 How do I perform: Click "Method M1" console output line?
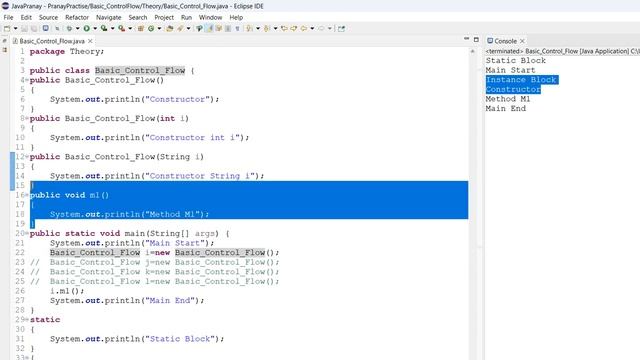click(x=508, y=99)
